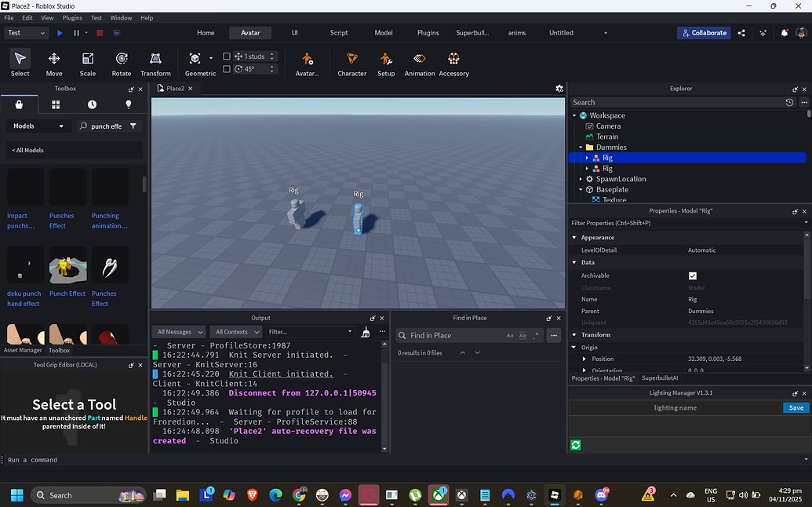Image resolution: width=812 pixels, height=507 pixels.
Task: Switch to the Model ribbon tab
Action: (384, 33)
